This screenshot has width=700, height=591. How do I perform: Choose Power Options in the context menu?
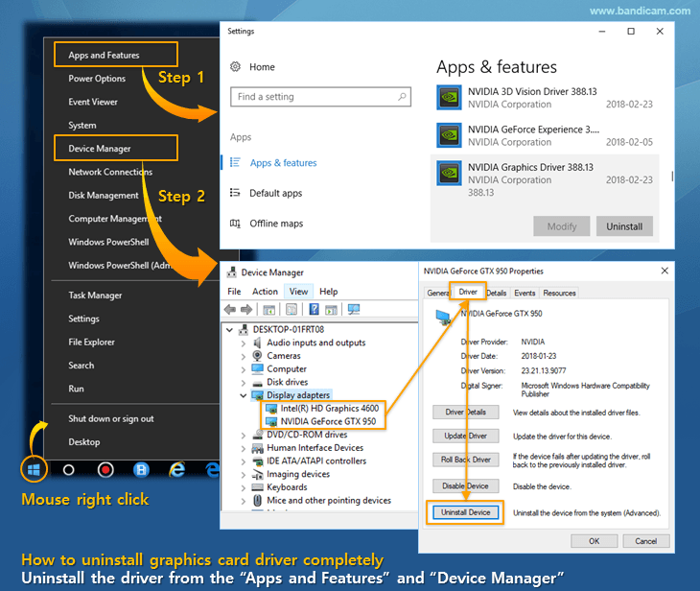[x=97, y=78]
